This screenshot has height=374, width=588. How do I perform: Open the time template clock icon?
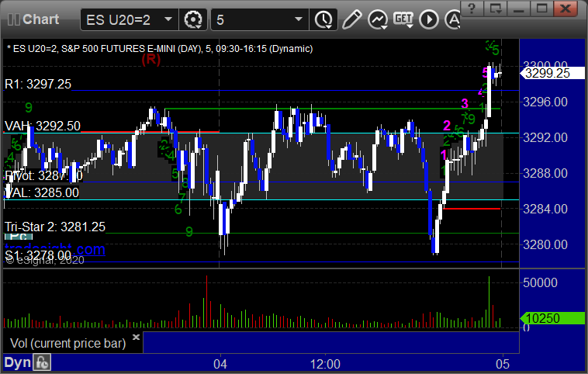point(323,19)
